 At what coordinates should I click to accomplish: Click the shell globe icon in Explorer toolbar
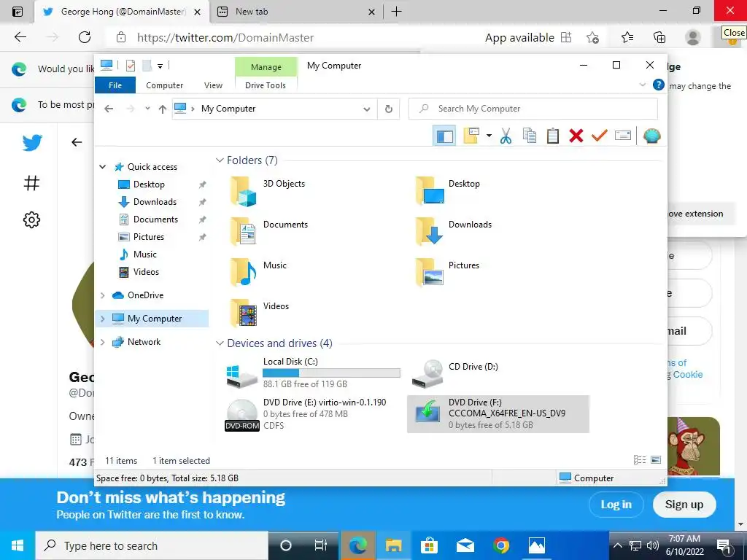(651, 136)
